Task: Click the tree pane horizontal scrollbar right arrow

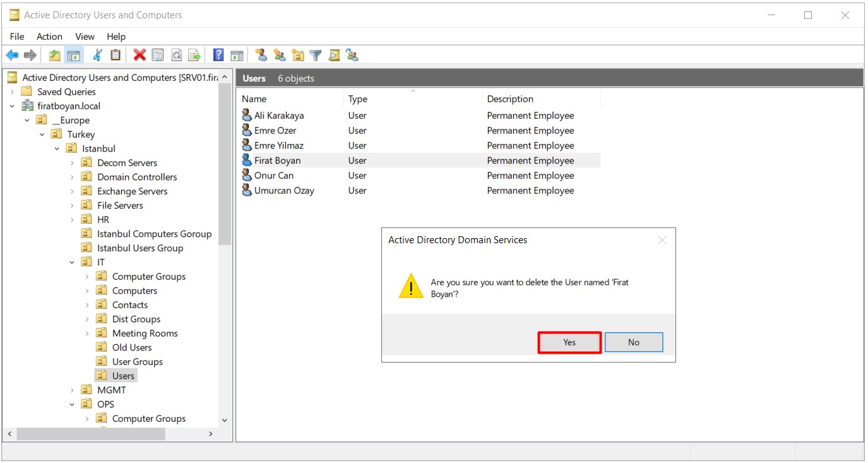Action: click(211, 434)
